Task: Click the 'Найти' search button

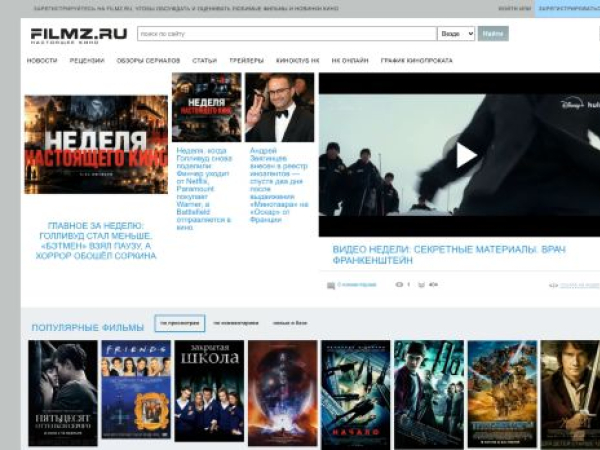Action: (x=493, y=34)
